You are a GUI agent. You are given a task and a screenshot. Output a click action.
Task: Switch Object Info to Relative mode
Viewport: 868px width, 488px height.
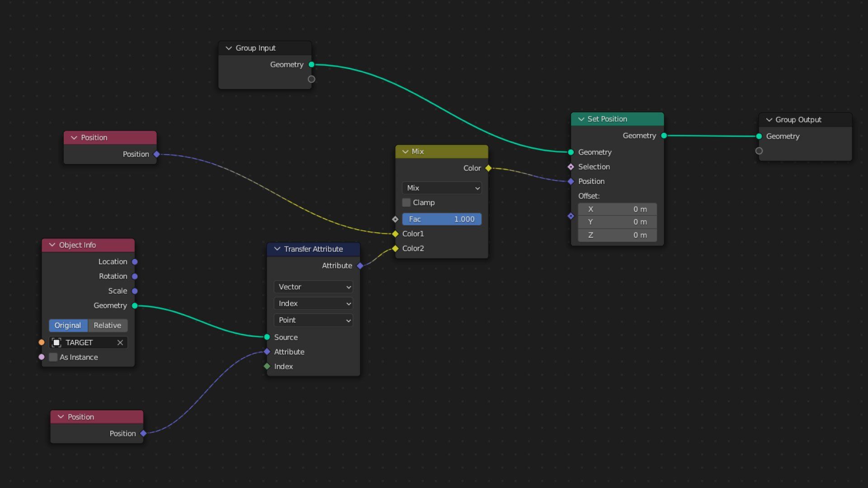(107, 325)
